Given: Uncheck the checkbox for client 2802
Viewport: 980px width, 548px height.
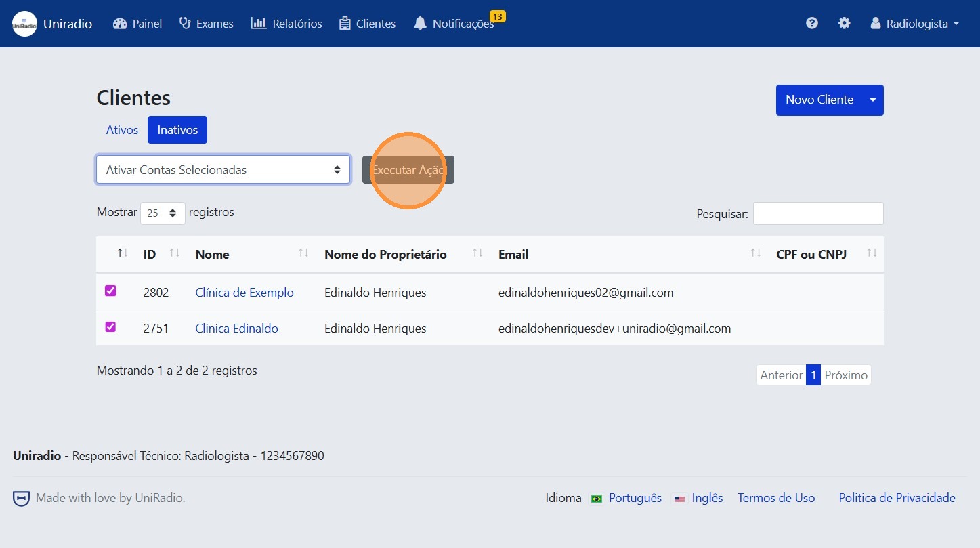Looking at the screenshot, I should coord(110,291).
